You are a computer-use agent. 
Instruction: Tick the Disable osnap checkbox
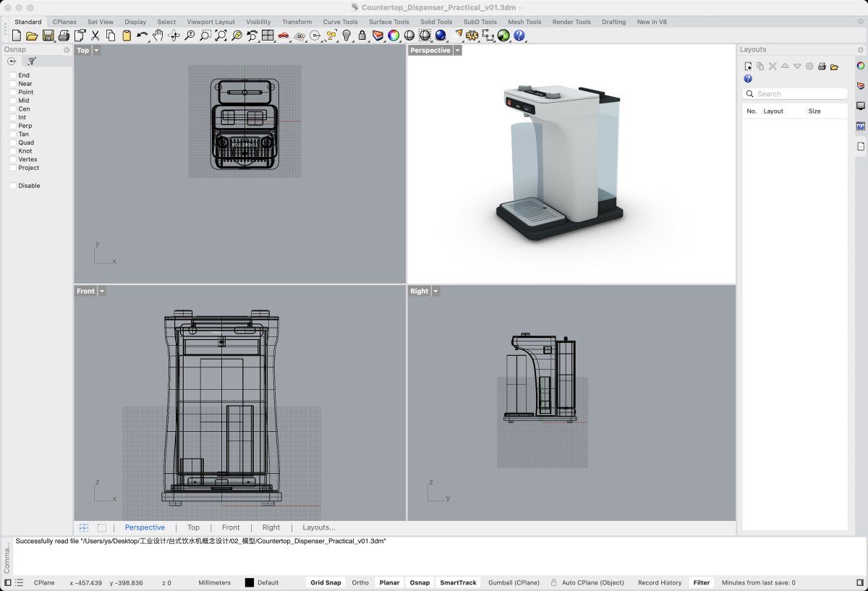(x=13, y=186)
